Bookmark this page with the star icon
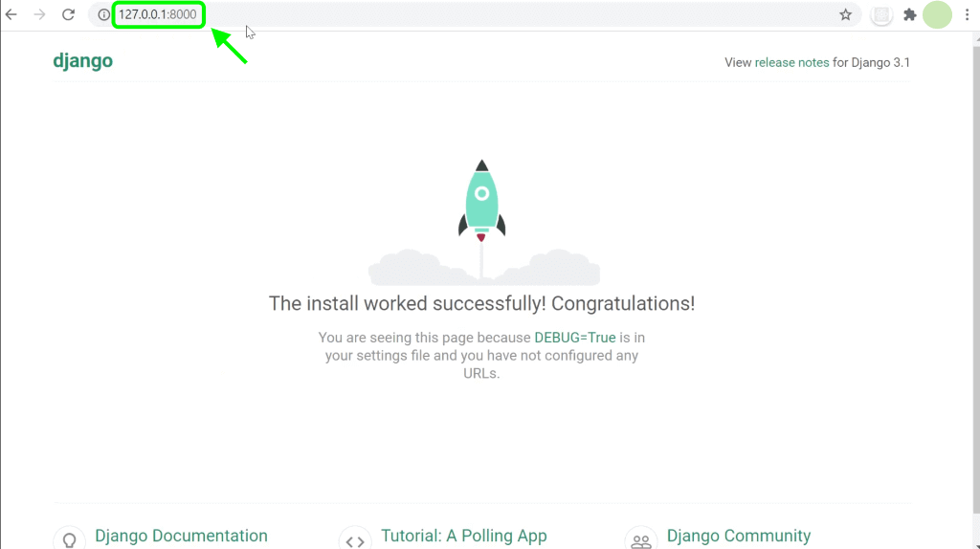980x549 pixels. (x=845, y=14)
